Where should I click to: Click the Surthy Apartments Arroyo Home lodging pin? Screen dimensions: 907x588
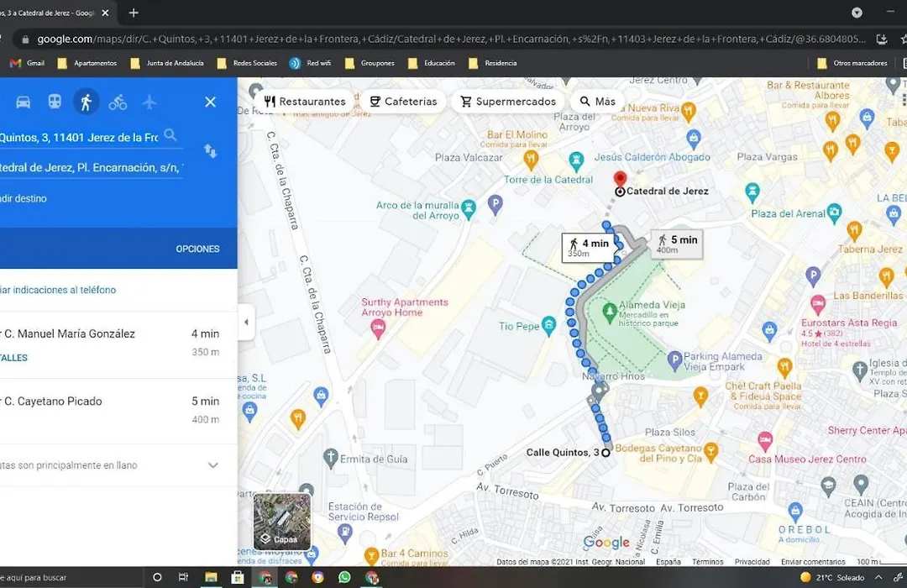(378, 328)
